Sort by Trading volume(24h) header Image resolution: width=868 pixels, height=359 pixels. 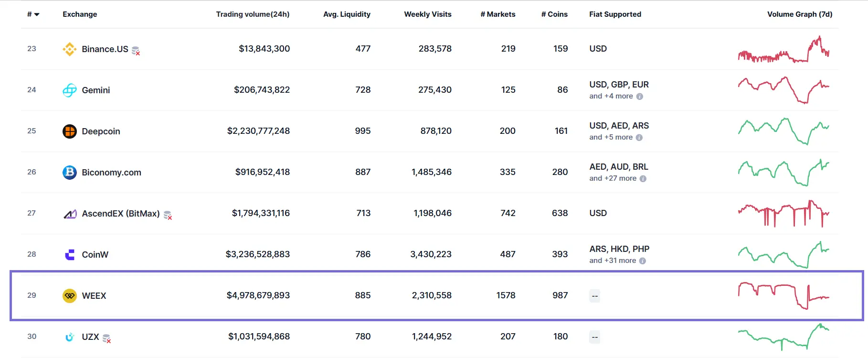coord(253,14)
